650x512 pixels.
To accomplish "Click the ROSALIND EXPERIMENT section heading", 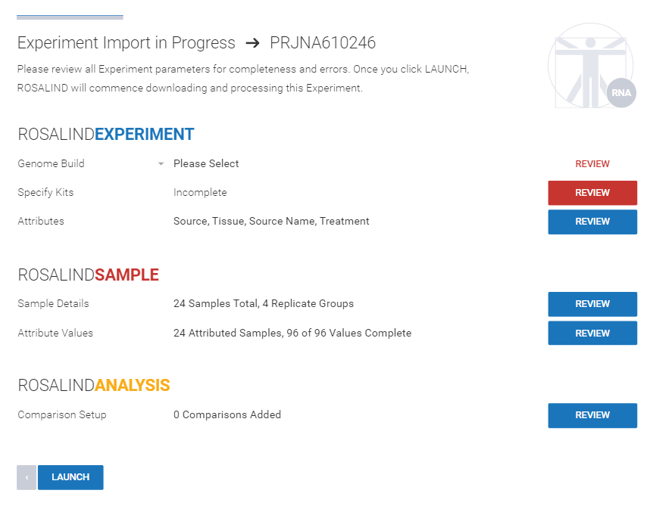I will pyautogui.click(x=105, y=134).
